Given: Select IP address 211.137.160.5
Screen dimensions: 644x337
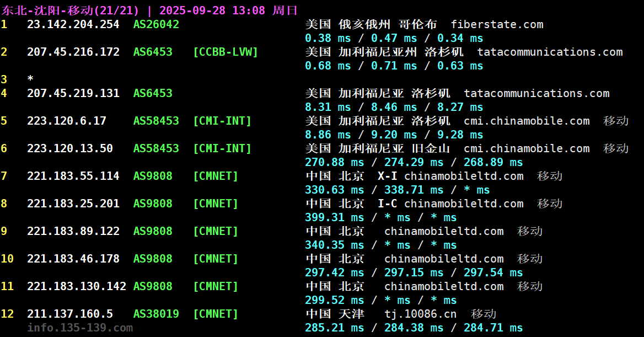Looking at the screenshot, I should pyautogui.click(x=69, y=314).
